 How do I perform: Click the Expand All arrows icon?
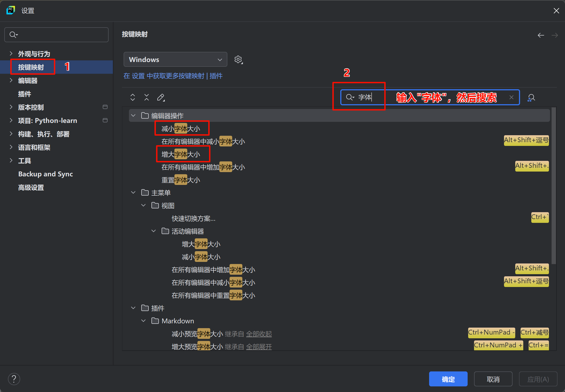click(133, 97)
